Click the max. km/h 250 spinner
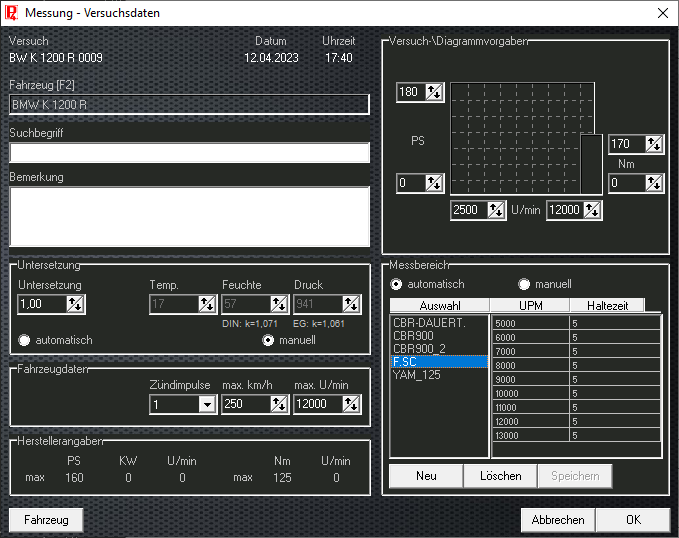 [280, 404]
